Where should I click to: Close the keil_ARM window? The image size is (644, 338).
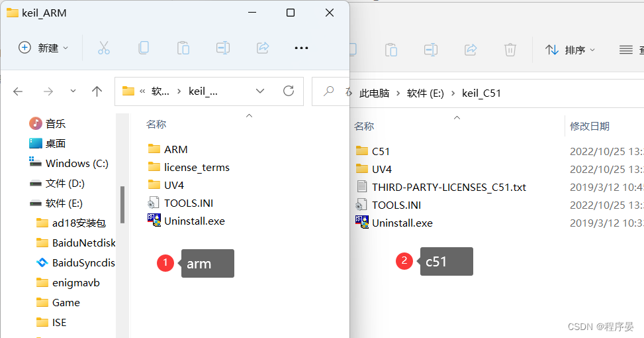click(330, 13)
